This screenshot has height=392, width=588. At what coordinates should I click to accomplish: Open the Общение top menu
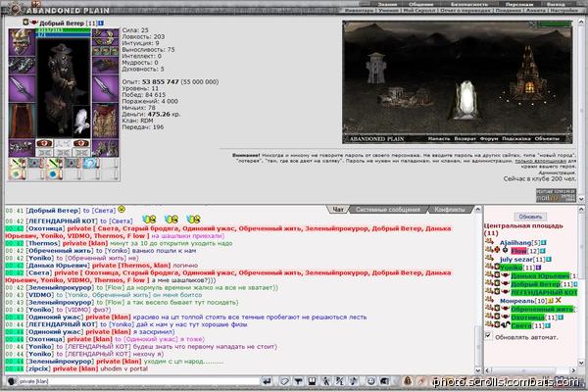coord(420,4)
